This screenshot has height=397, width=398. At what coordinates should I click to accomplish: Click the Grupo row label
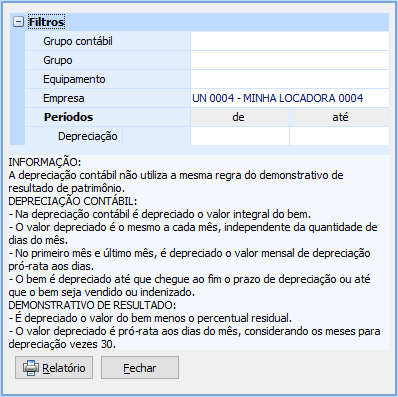(x=58, y=60)
